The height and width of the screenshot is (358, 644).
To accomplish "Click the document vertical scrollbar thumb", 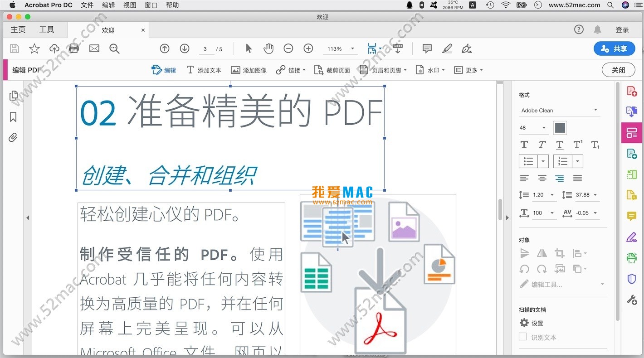I will tap(500, 209).
